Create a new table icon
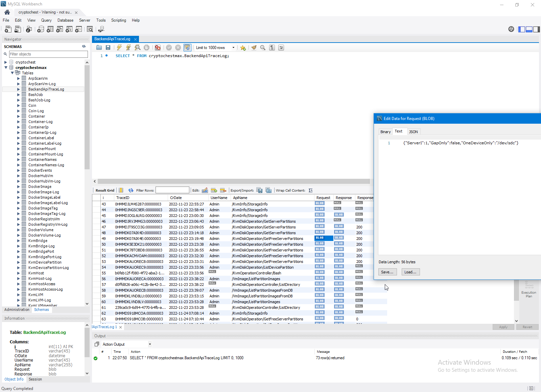 [50, 29]
